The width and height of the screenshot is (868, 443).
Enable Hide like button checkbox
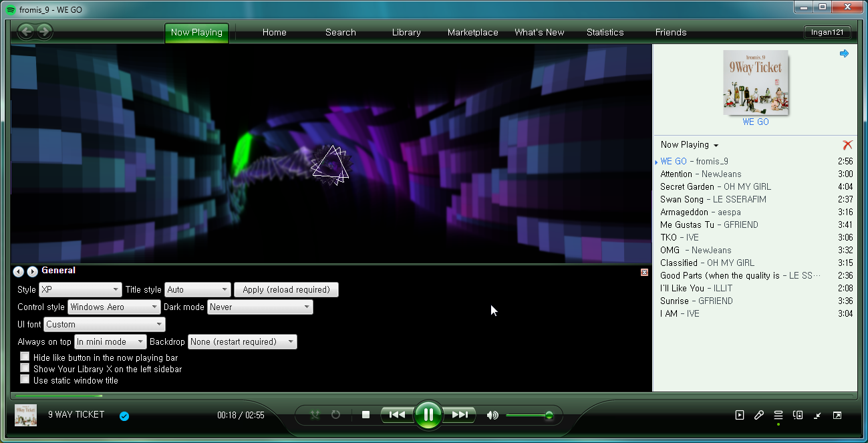[x=25, y=357]
